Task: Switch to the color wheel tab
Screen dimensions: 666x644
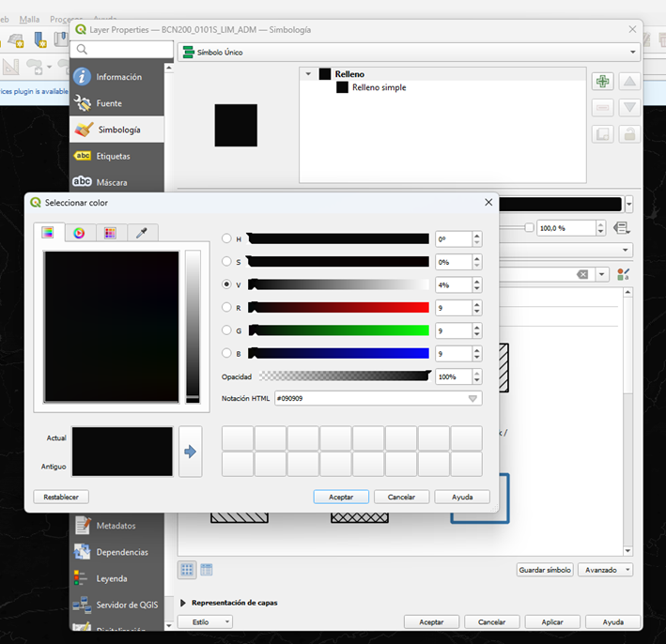Action: click(79, 233)
